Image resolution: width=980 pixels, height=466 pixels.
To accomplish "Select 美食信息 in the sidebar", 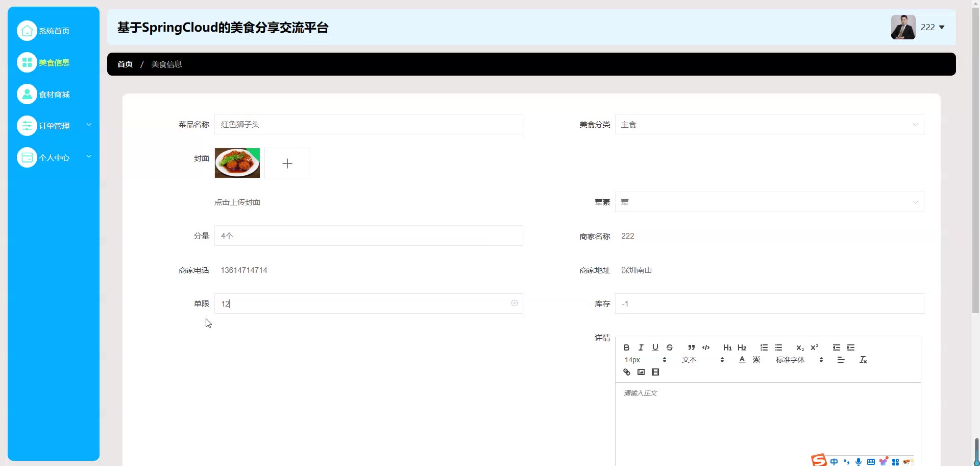I will click(x=54, y=62).
